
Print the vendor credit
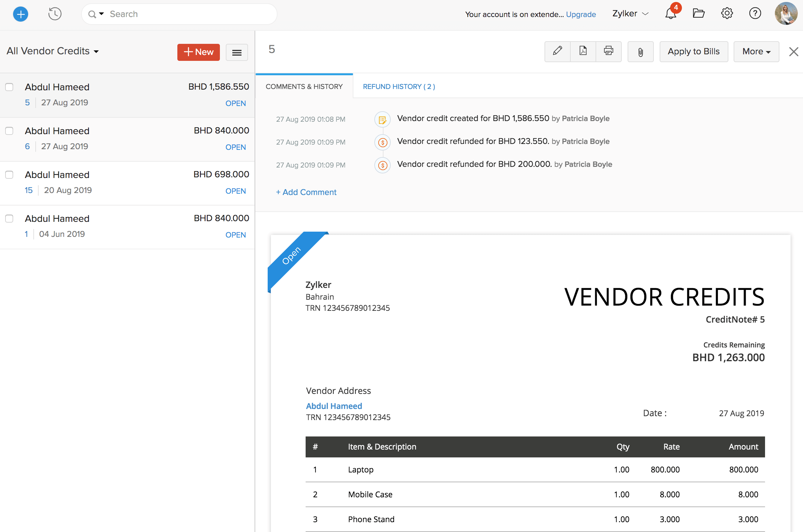[x=608, y=52]
